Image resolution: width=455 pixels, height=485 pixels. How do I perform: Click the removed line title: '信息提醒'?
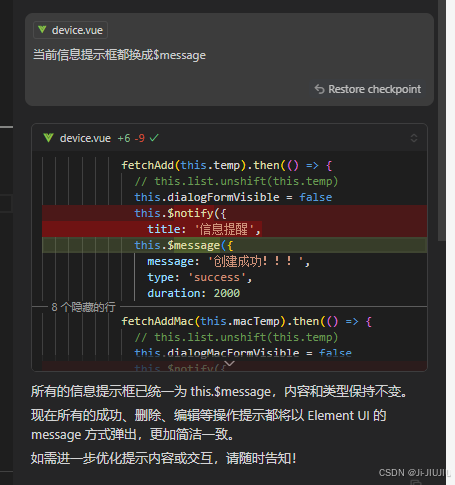235,229
